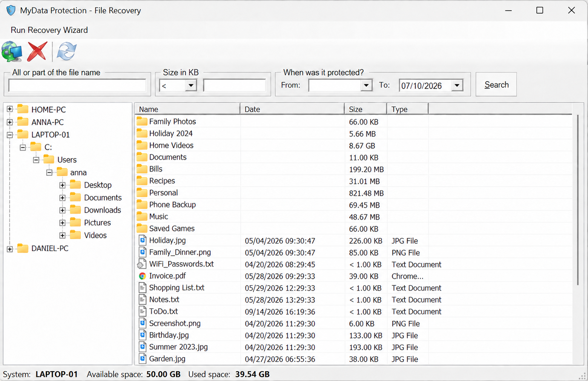Image resolution: width=588 pixels, height=381 pixels.
Task: Click the Search button
Action: pos(496,85)
